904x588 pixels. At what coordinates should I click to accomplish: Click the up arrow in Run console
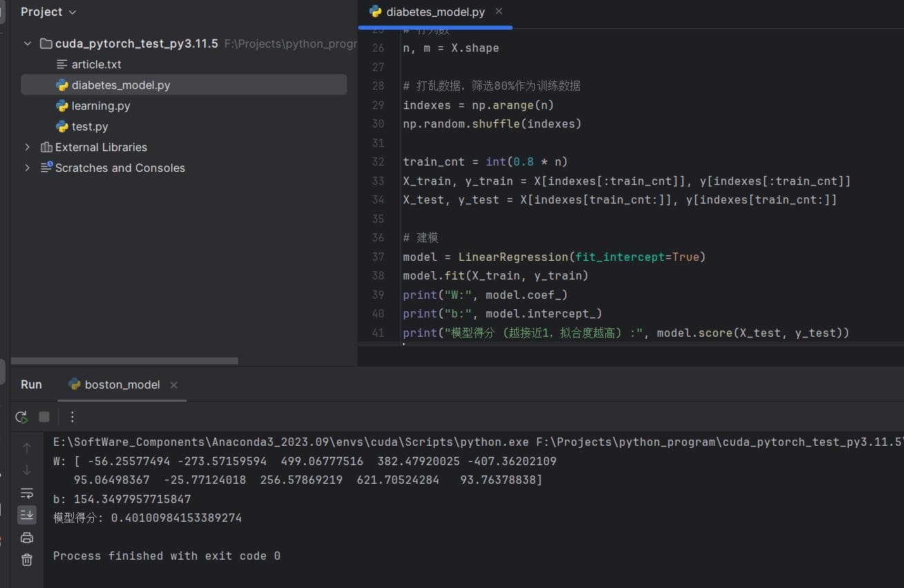[27, 448]
